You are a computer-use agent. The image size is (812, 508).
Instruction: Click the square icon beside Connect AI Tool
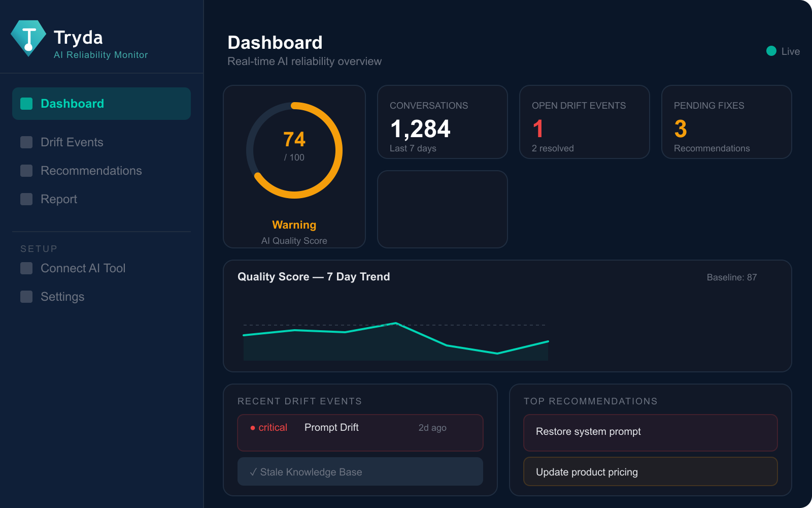26,268
